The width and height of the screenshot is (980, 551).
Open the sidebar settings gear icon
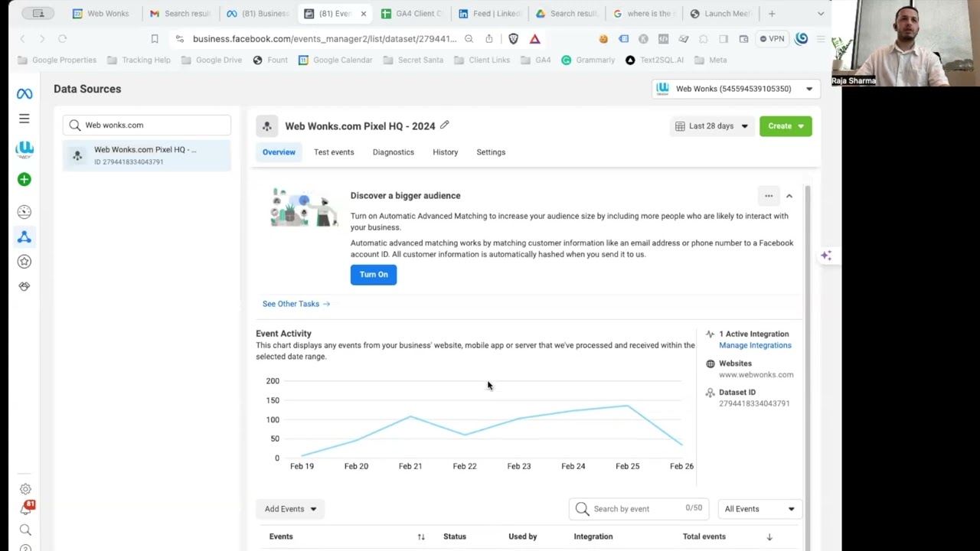[x=25, y=489]
